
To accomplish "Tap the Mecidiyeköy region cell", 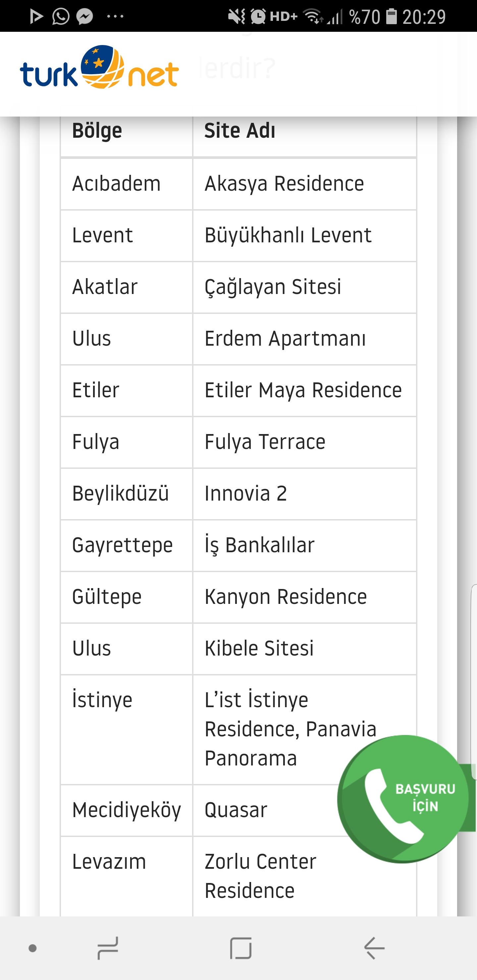I will tap(127, 809).
